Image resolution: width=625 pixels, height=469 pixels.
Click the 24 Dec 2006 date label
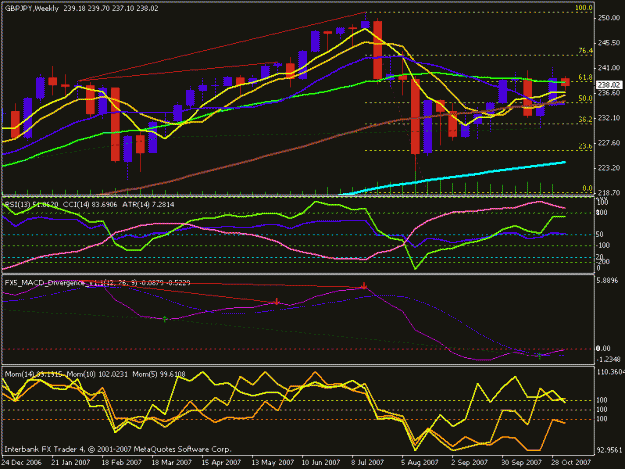(22, 463)
